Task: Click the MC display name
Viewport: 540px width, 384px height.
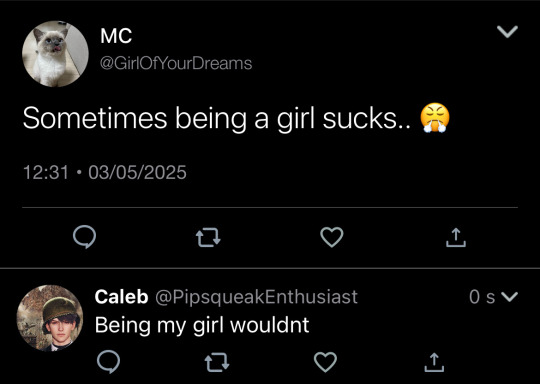Action: pos(116,36)
